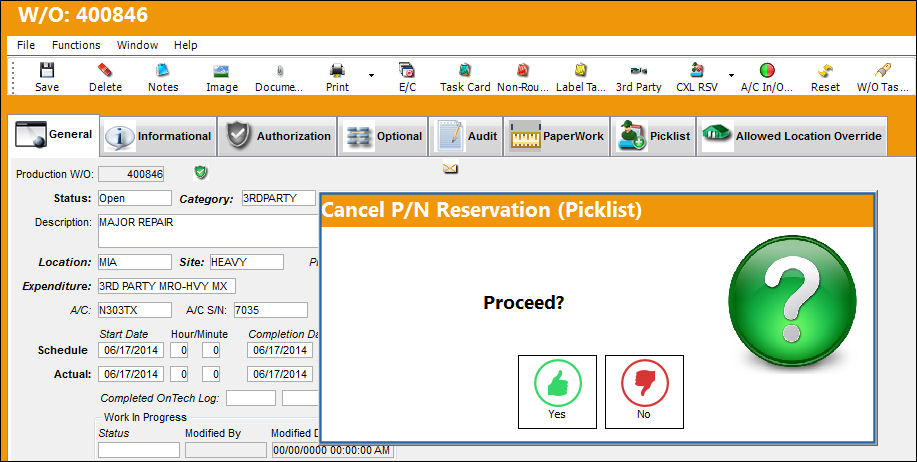Click the Proceed? prompt text

pyautogui.click(x=523, y=302)
